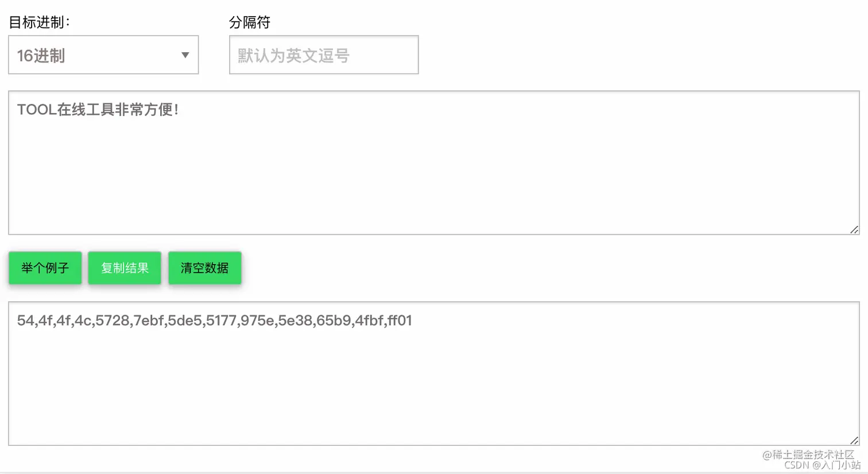Click the CSDN @入门小站 watermark text
This screenshot has width=868, height=474.
[x=822, y=465]
